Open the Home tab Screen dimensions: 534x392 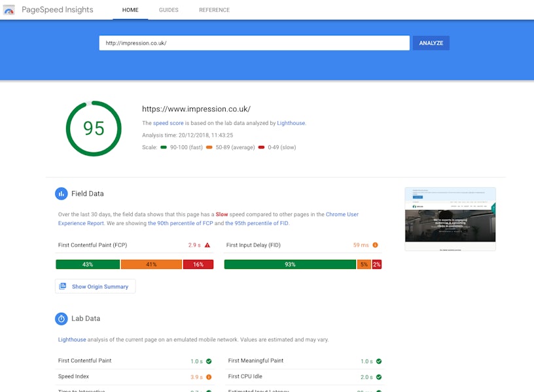130,10
